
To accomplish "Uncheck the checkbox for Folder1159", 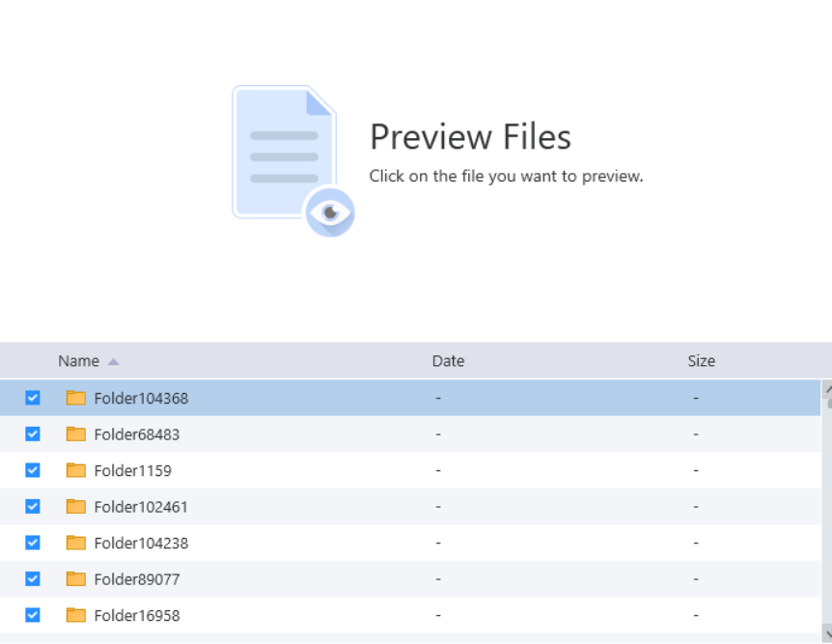I will coord(32,470).
